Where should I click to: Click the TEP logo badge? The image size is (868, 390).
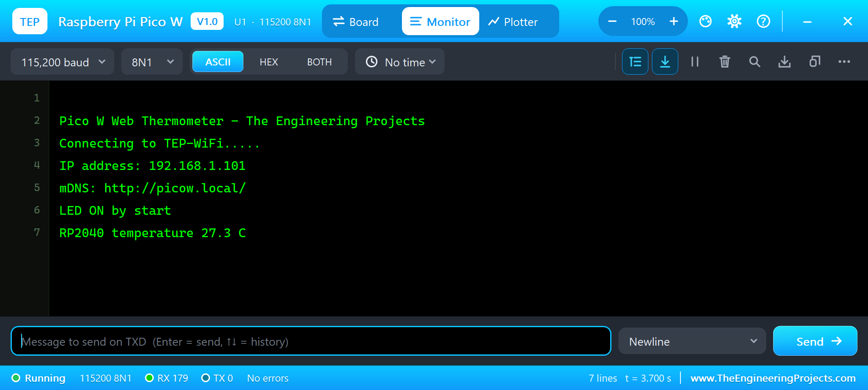30,22
